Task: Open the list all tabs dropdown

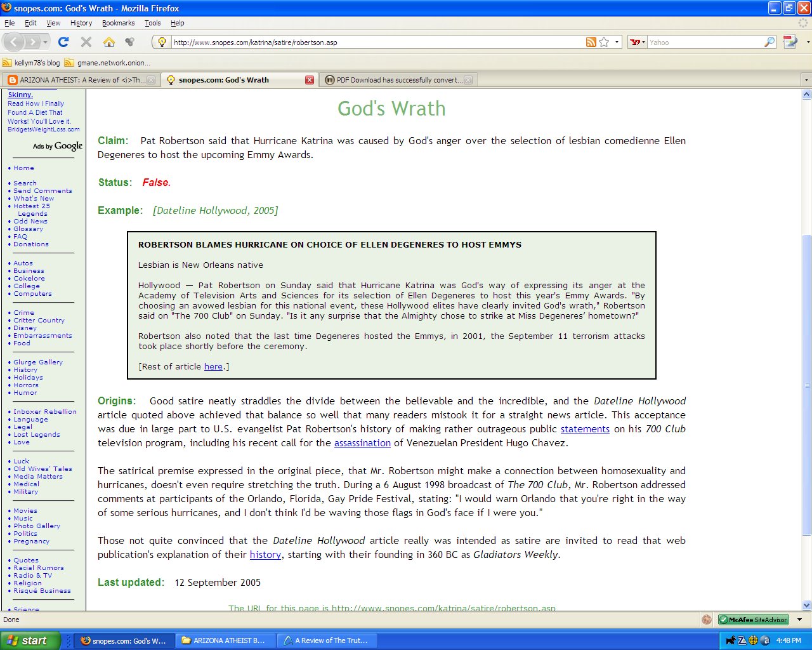Action: [806, 80]
